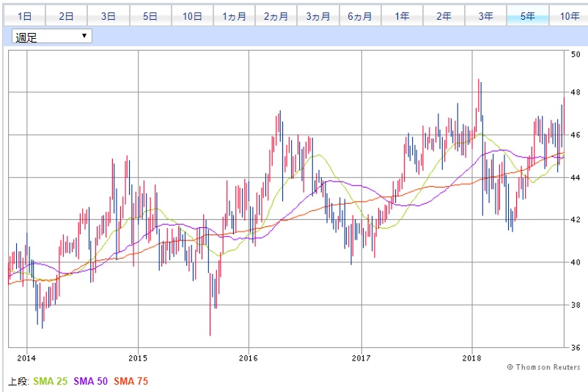The image size is (588, 392).
Task: Switch to the 10年 range tab
Action: coord(569,15)
